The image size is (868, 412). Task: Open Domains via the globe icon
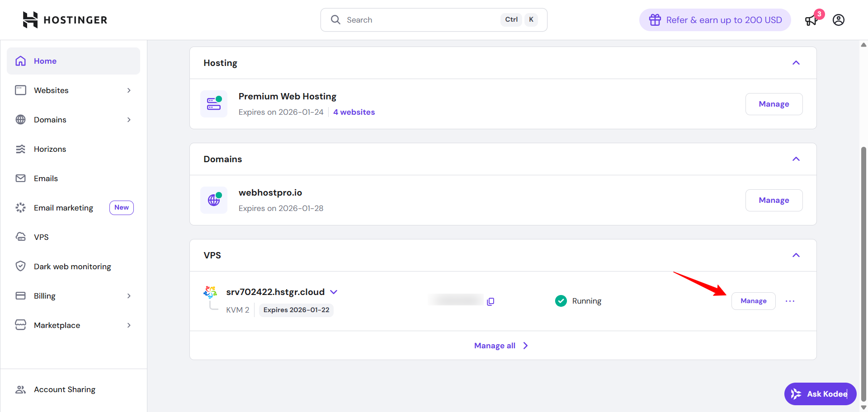pos(20,119)
